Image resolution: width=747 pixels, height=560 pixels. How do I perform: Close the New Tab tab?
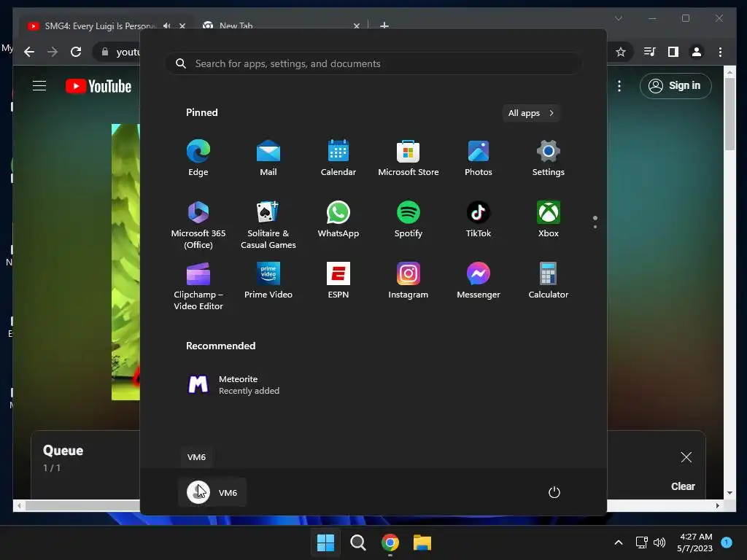point(356,26)
